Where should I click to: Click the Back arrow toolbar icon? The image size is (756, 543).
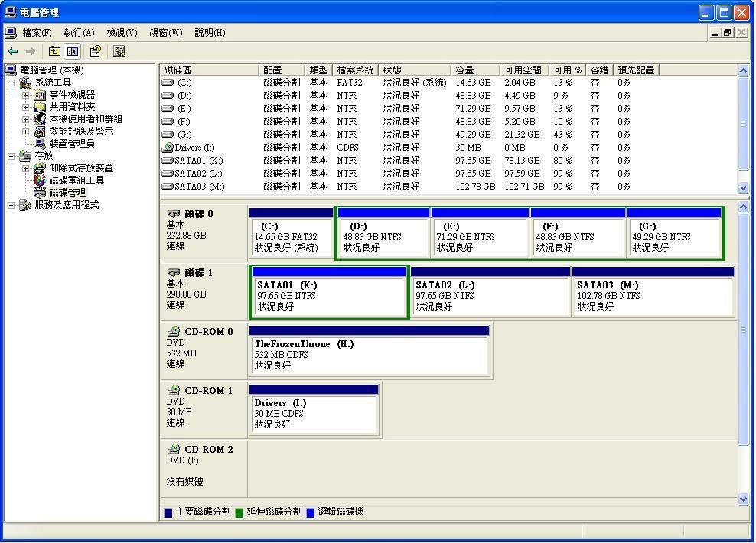point(13,51)
